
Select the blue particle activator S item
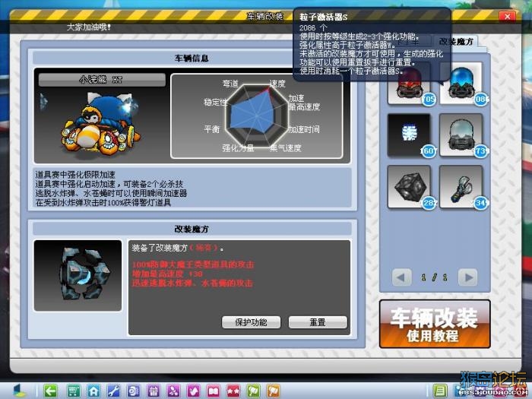click(x=461, y=84)
